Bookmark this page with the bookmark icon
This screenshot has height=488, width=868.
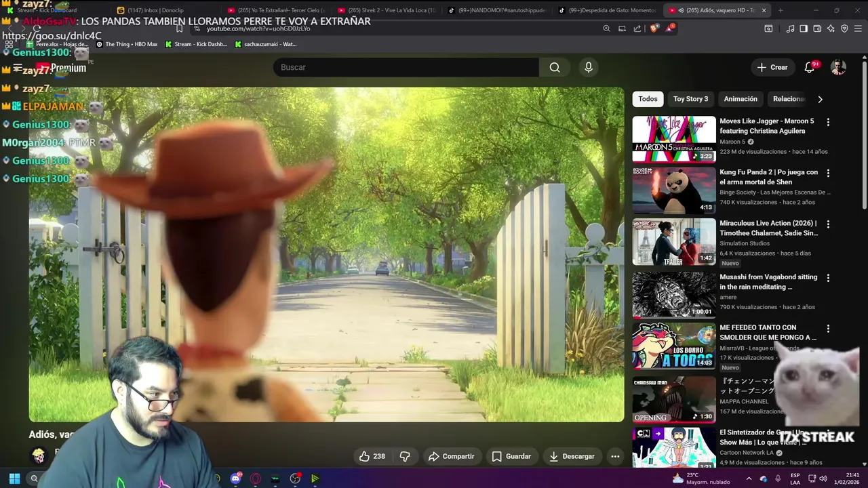click(x=179, y=28)
